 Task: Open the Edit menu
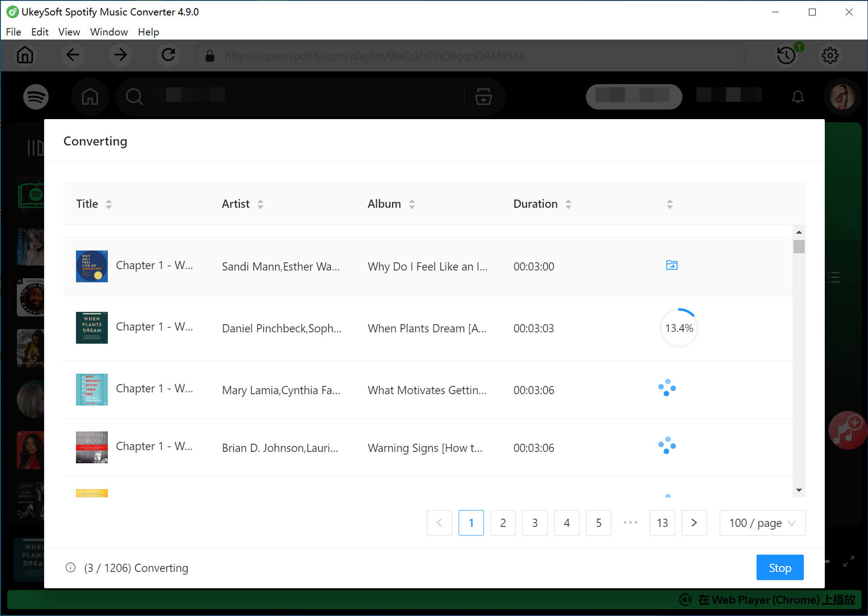(x=40, y=32)
